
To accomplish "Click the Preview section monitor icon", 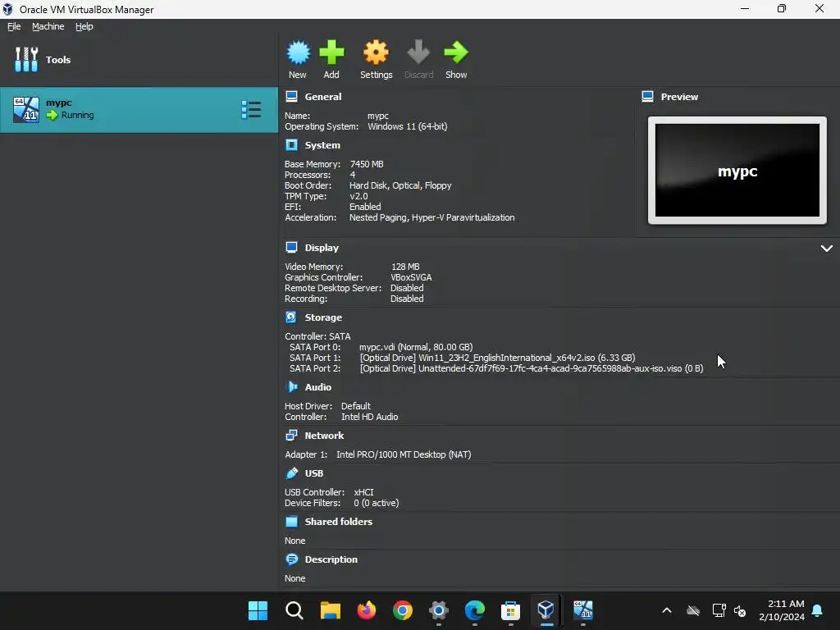I will click(648, 97).
